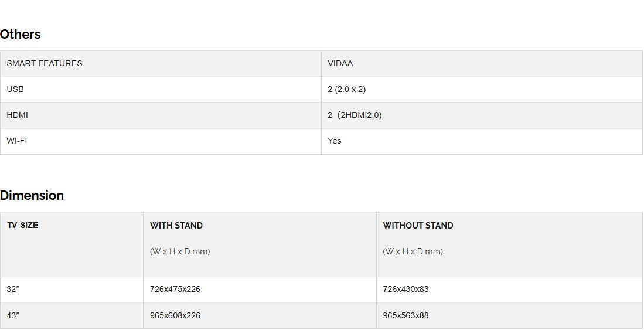Click the "Yes" Wi-Fi value
Viewport: 644px width, 330px height.
pos(335,141)
